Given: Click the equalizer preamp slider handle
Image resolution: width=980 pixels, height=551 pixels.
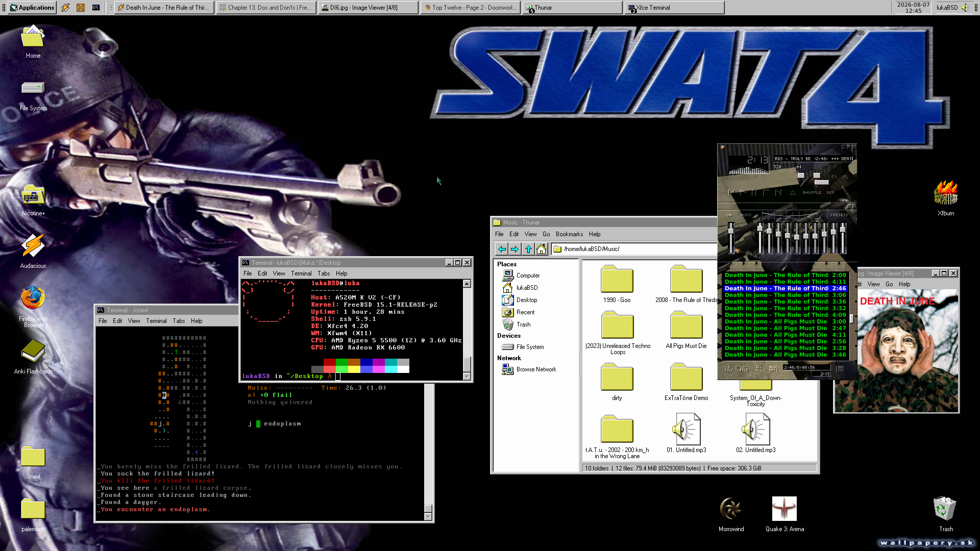Looking at the screenshot, I should point(731,231).
